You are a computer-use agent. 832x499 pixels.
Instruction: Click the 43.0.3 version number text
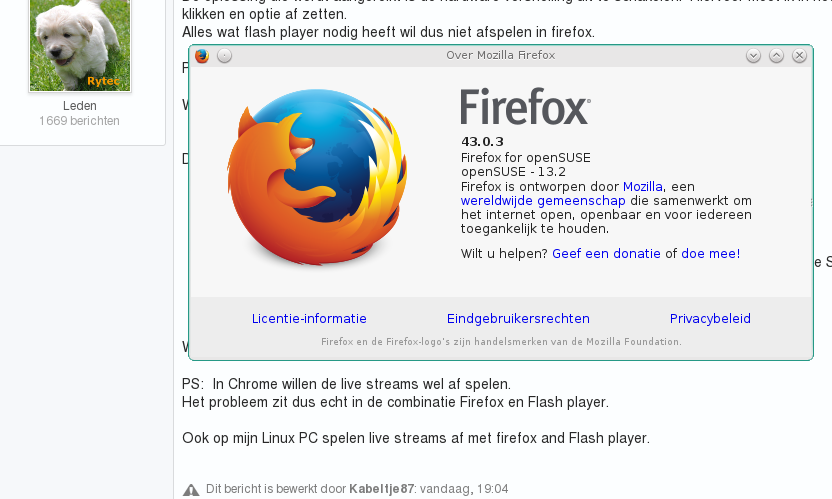tap(482, 142)
